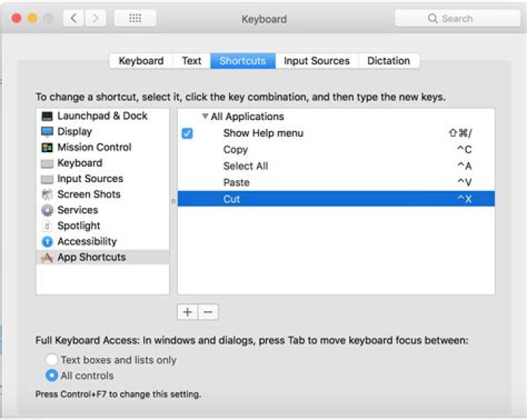Switch to the Text tab
Viewport: 527px width, 420px height.
click(x=192, y=61)
